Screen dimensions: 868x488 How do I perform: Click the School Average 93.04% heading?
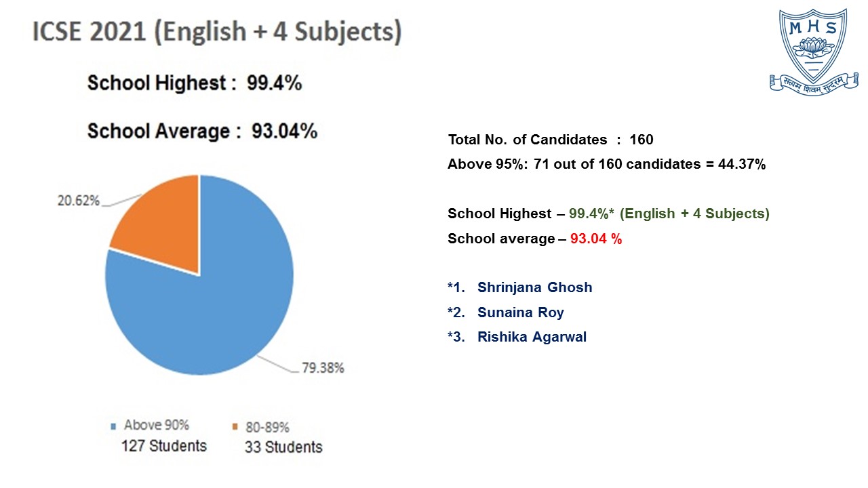[x=202, y=131]
